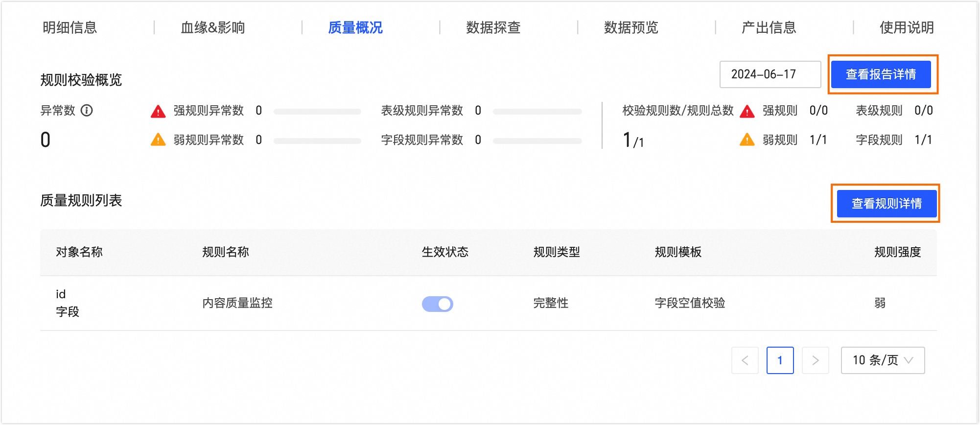Click 强规则异常数 progress bar

(x=317, y=112)
